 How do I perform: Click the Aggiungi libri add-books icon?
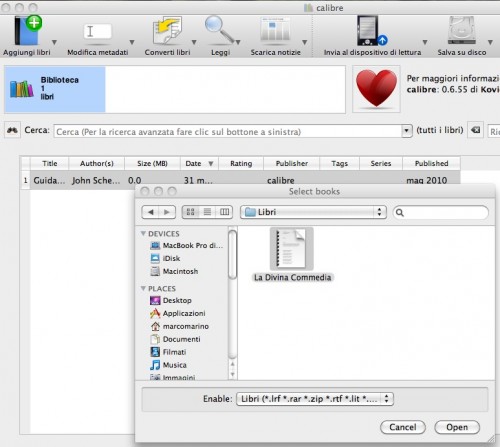[28, 31]
